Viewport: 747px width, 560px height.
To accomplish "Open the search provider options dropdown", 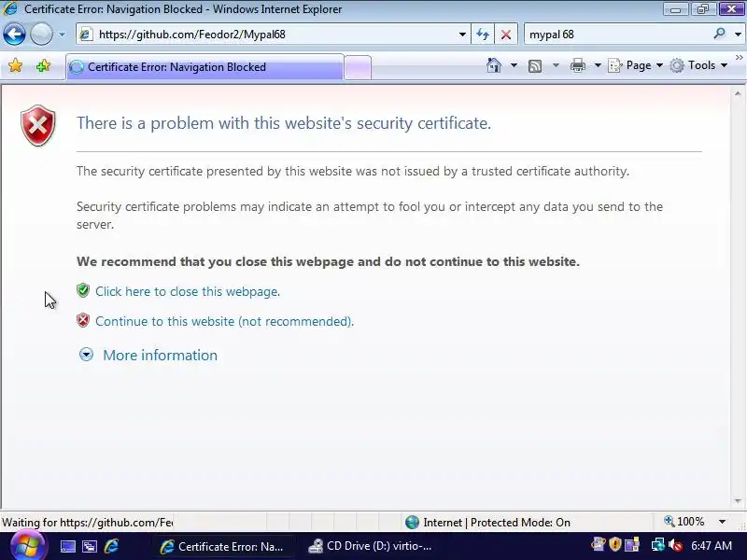I will [738, 35].
